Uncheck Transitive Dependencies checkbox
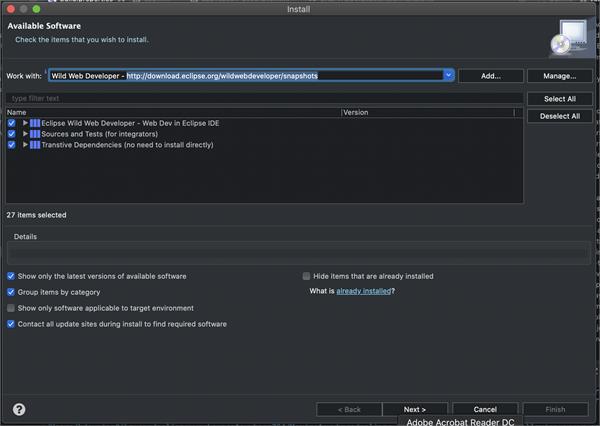600x426 pixels. [11, 145]
